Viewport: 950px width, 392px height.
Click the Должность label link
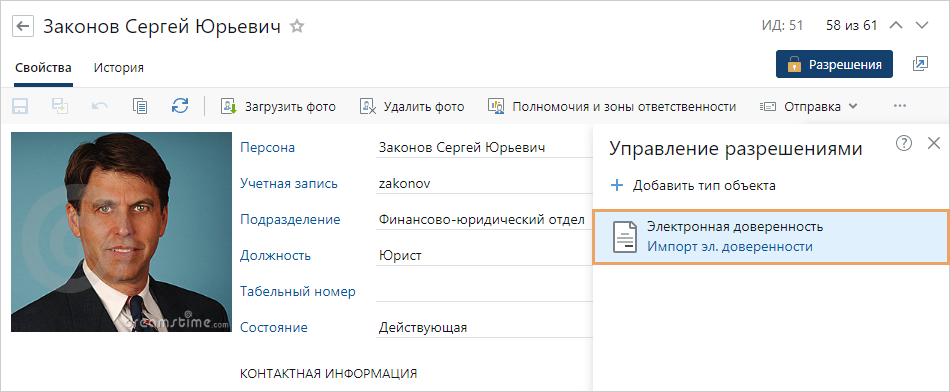276,255
